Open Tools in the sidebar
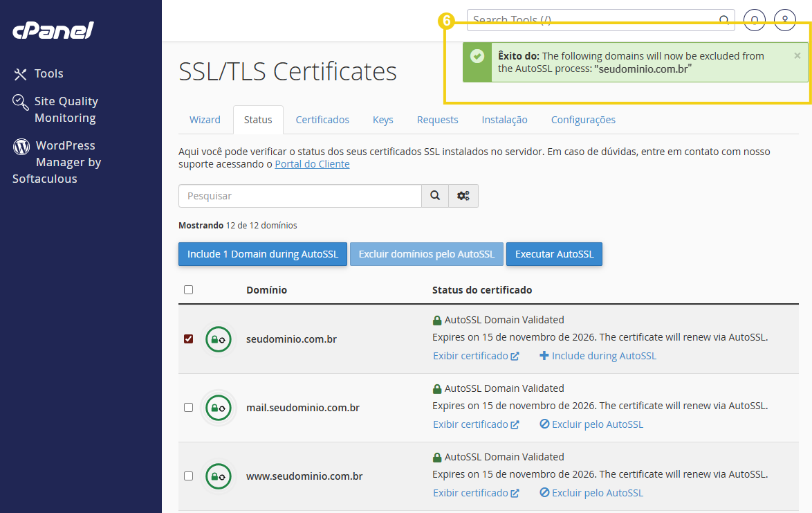 (x=38, y=73)
